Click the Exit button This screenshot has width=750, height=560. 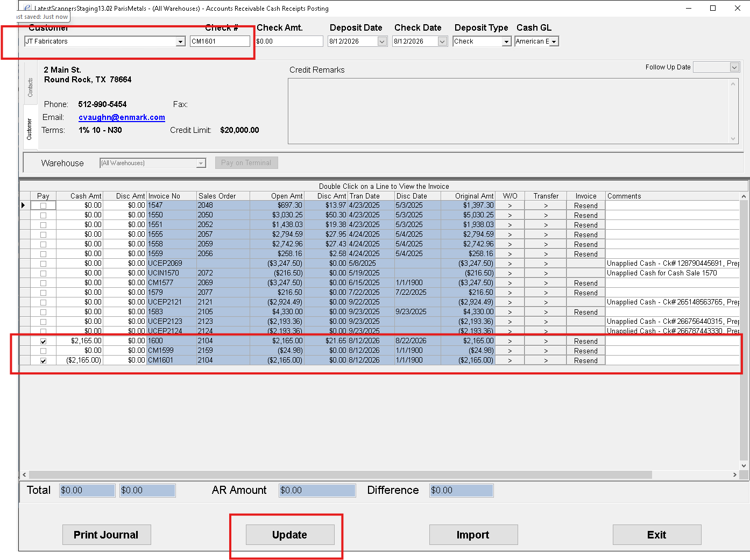pyautogui.click(x=657, y=535)
